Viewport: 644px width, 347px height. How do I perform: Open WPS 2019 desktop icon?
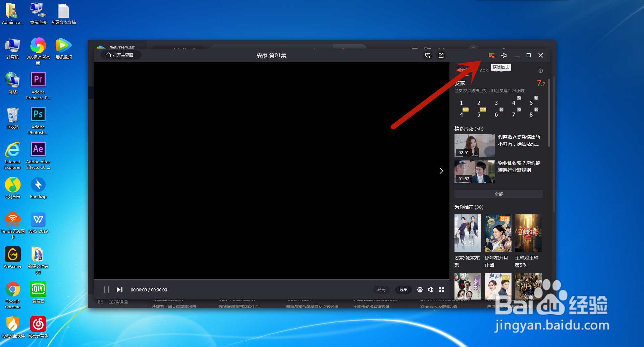coord(38,223)
